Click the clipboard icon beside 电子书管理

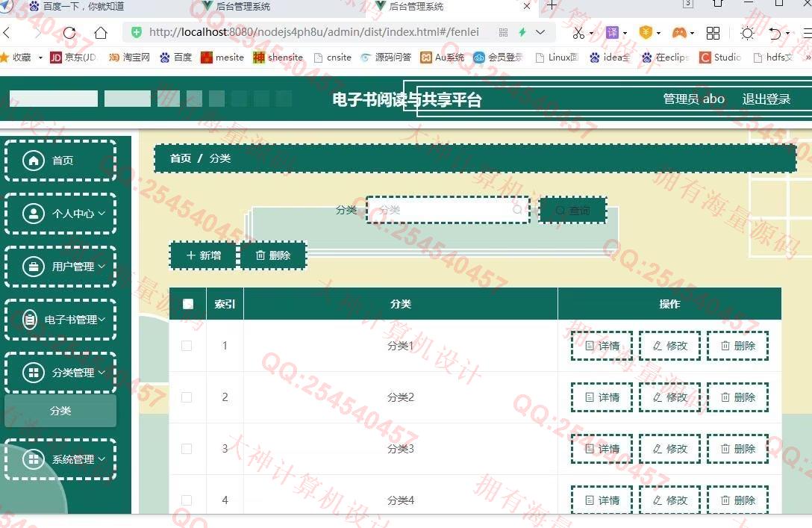30,320
